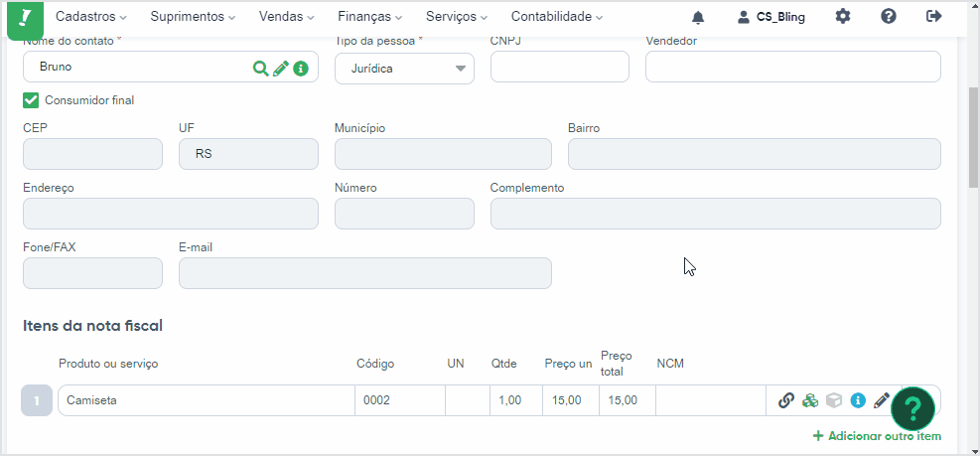
Task: Expand the Contabilidade menu
Action: pyautogui.click(x=557, y=17)
